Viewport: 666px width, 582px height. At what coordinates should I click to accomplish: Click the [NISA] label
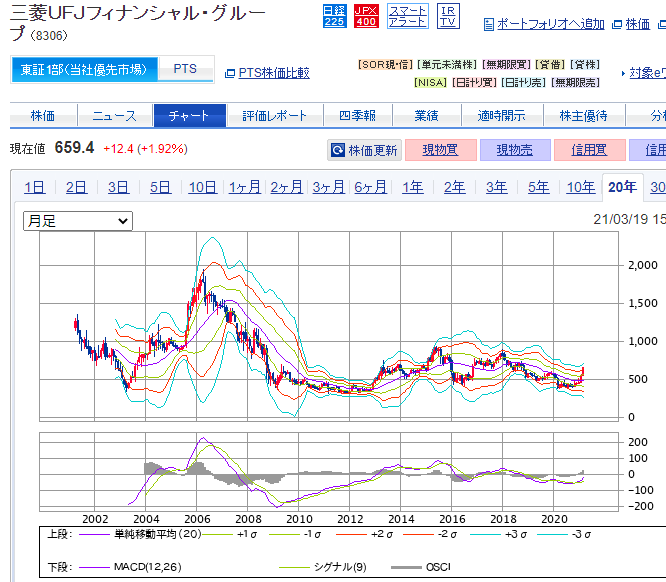point(430,82)
